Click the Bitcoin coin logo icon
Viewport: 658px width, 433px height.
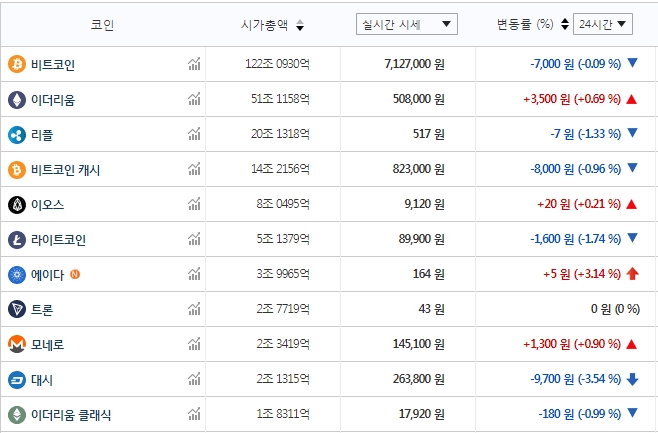pos(16,65)
